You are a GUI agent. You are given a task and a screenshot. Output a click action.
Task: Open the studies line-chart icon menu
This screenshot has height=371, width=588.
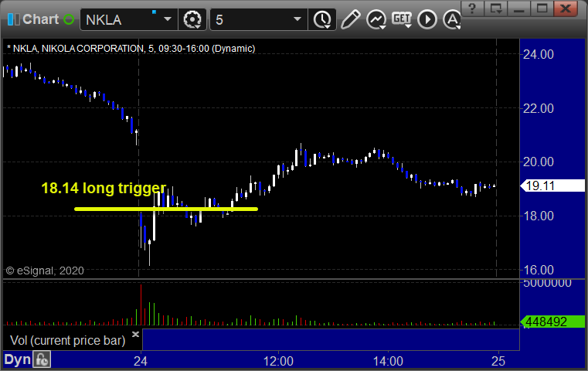coord(376,19)
